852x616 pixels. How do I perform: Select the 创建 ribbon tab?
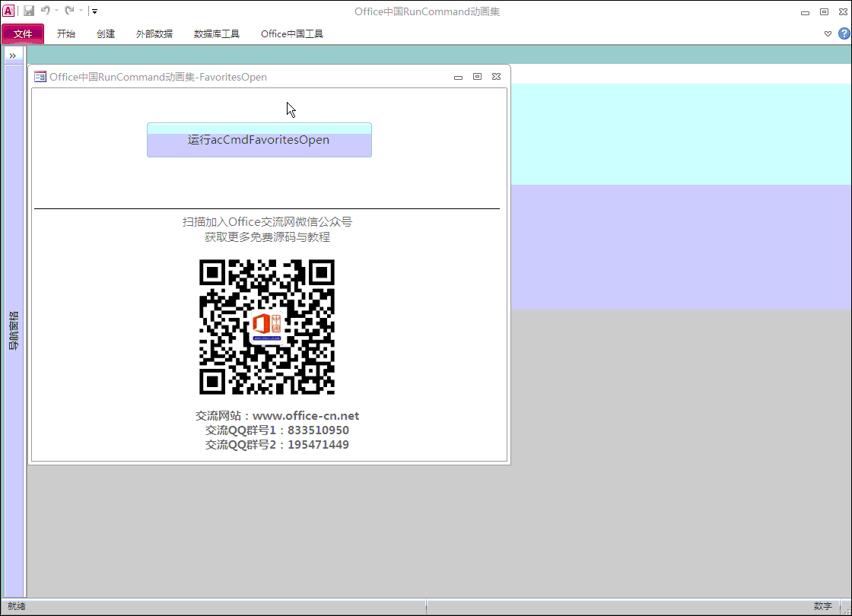(106, 33)
